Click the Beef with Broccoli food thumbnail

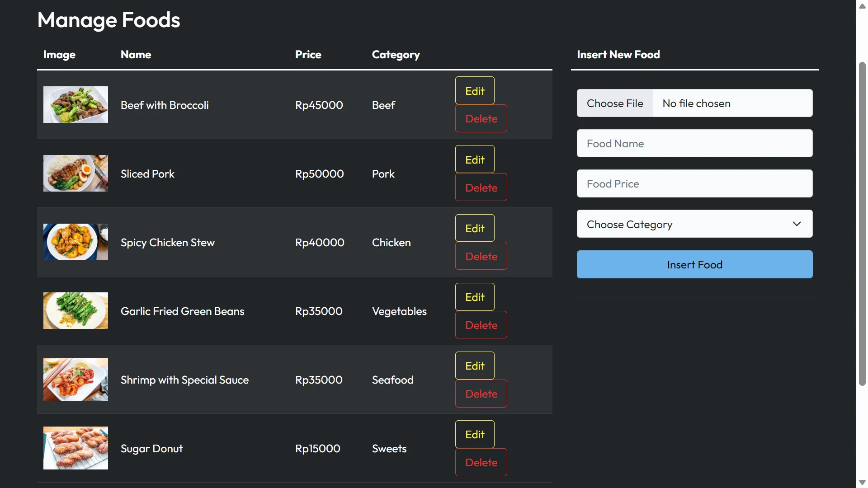[75, 105]
